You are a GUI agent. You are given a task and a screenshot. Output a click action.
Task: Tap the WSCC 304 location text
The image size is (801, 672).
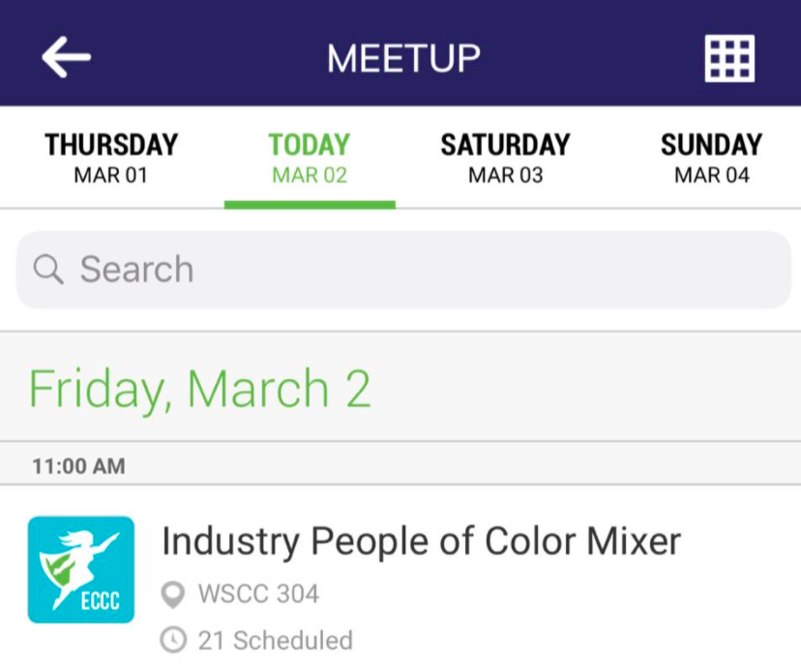[258, 594]
